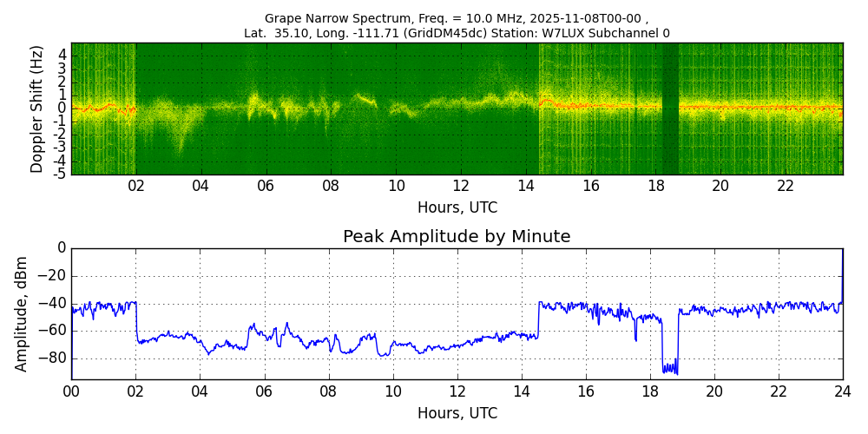Click the -5 Hz Doppler tick label
Viewport: 868px width, 434px height.
[61, 174]
